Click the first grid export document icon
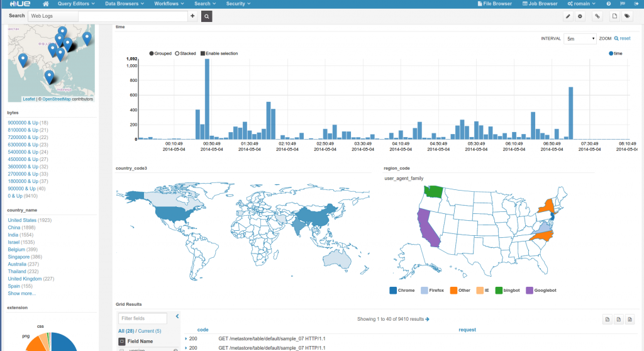The image size is (644, 351). point(607,320)
